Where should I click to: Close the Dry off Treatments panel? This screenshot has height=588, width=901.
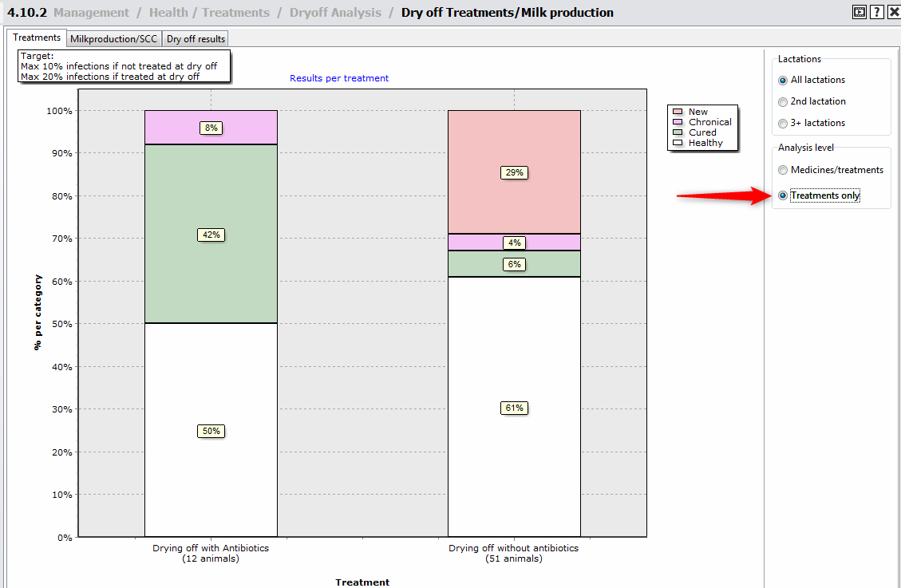(893, 12)
